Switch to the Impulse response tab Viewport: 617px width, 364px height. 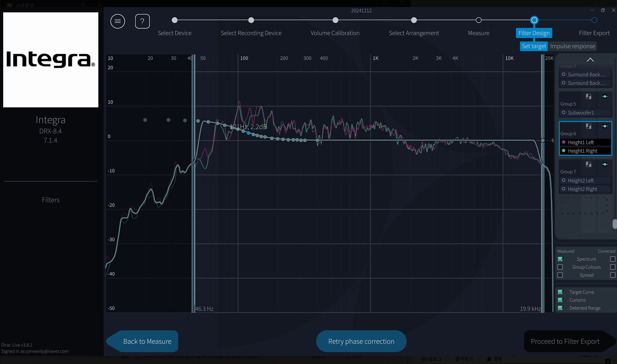[572, 46]
